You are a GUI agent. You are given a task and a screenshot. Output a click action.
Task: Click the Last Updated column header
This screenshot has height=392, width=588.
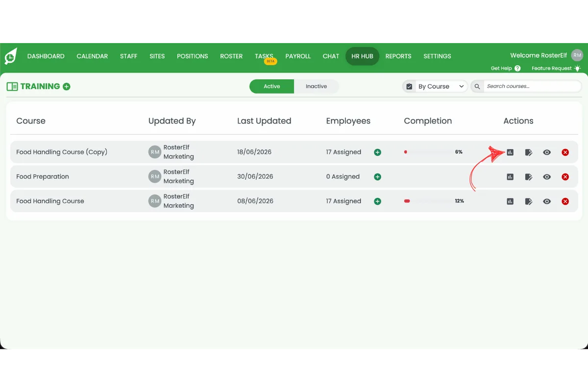264,121
